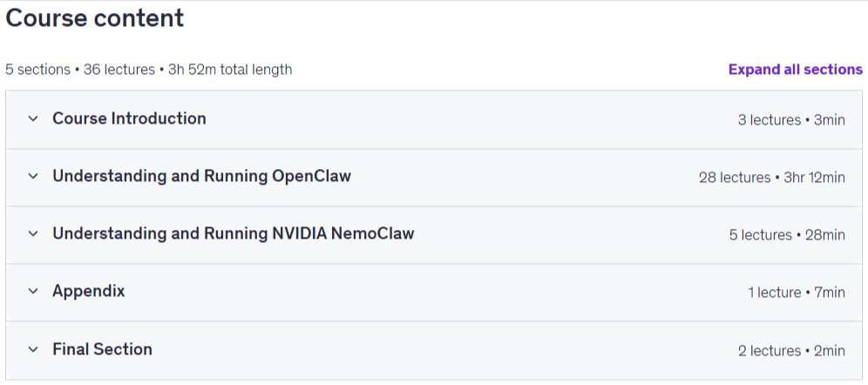Click the Course content heading
The height and width of the screenshot is (385, 868).
click(95, 18)
